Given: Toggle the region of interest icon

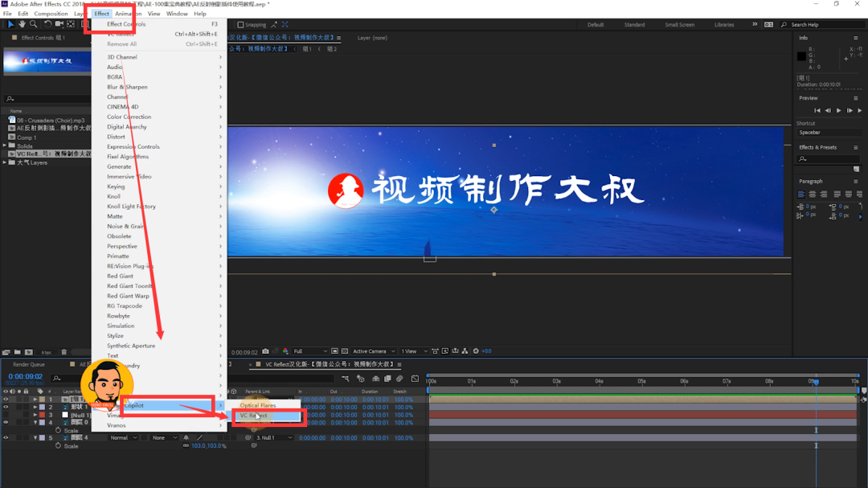Looking at the screenshot, I should 335,351.
